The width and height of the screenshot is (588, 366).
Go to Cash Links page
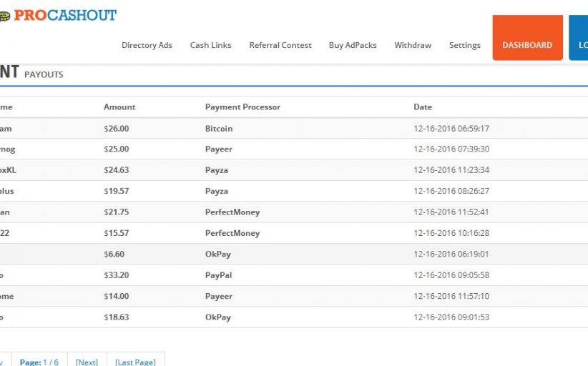[x=210, y=45]
